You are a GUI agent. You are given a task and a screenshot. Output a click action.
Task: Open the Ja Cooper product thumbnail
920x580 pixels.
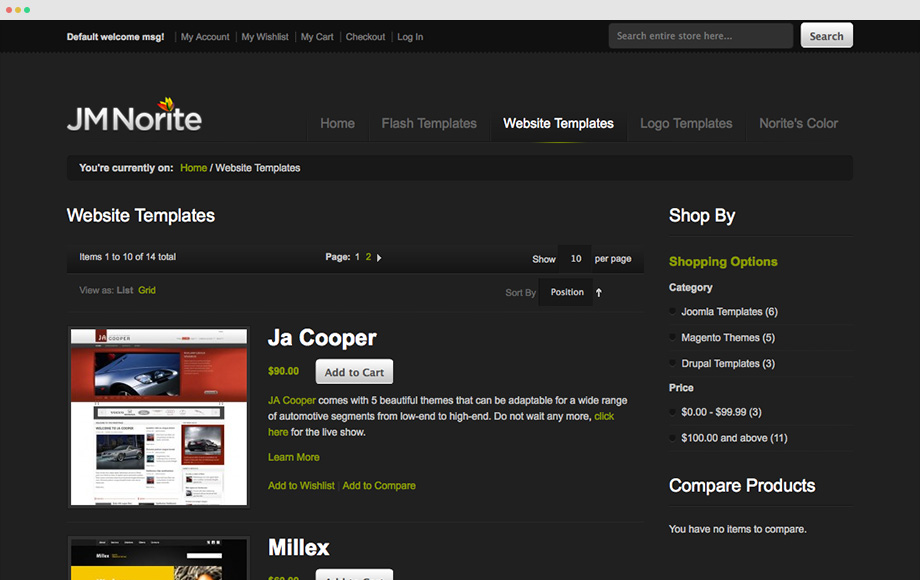click(159, 417)
